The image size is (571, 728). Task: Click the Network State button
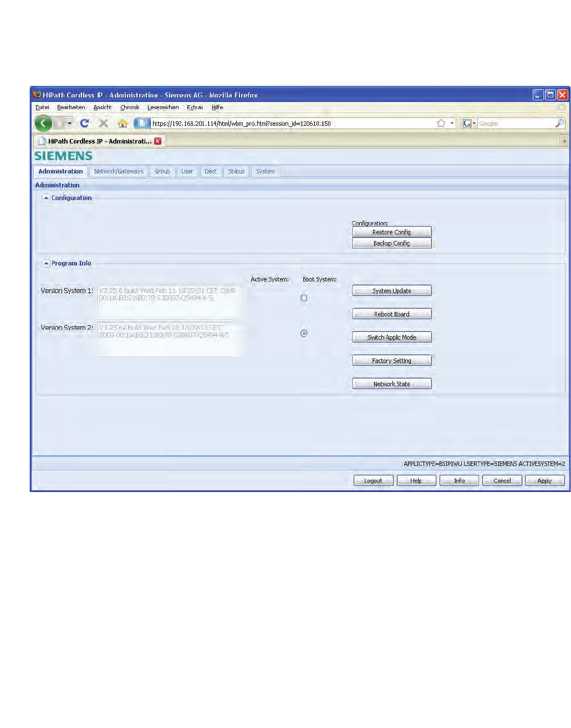391,384
